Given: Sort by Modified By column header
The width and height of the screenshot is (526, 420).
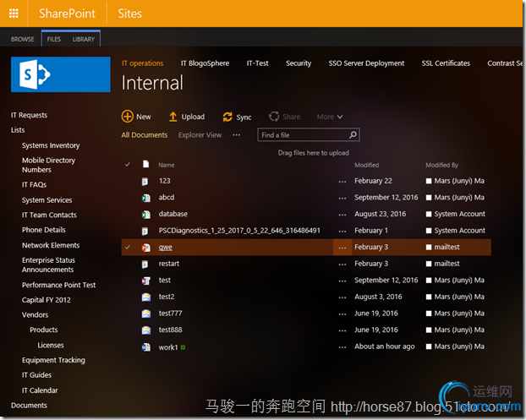Looking at the screenshot, I should [x=441, y=165].
